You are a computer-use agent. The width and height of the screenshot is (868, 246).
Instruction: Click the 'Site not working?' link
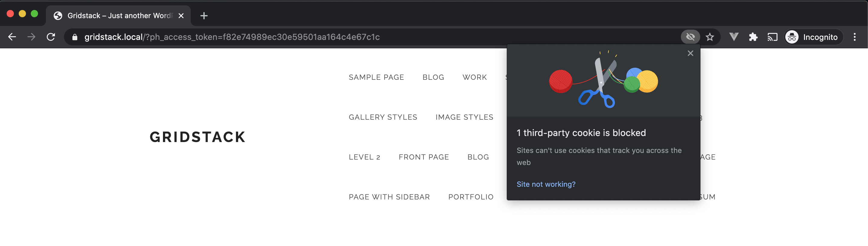click(x=546, y=184)
